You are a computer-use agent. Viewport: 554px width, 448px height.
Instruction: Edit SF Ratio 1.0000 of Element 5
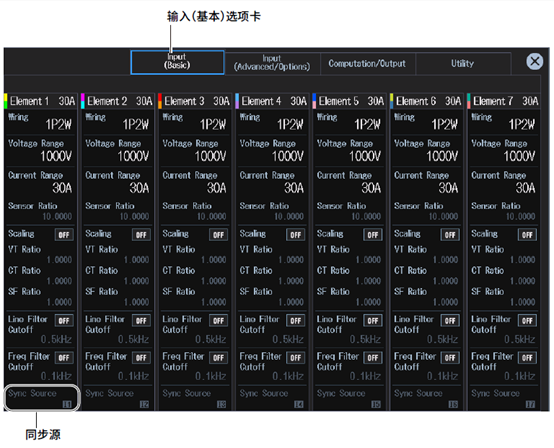pos(349,297)
